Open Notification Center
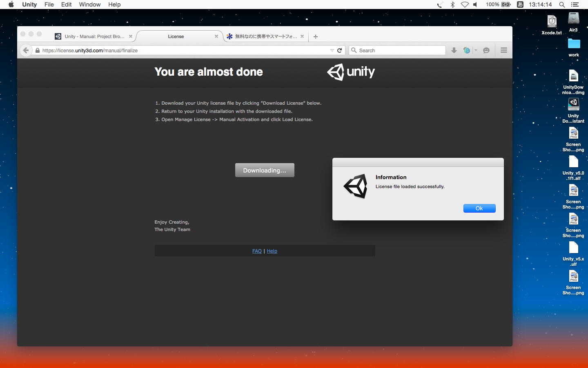 coord(575,4)
